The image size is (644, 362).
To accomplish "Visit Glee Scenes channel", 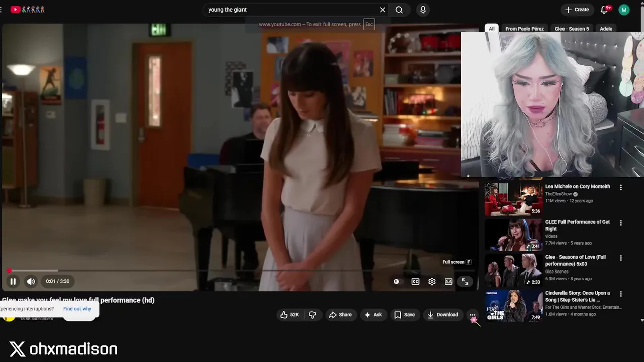I will [556, 272].
